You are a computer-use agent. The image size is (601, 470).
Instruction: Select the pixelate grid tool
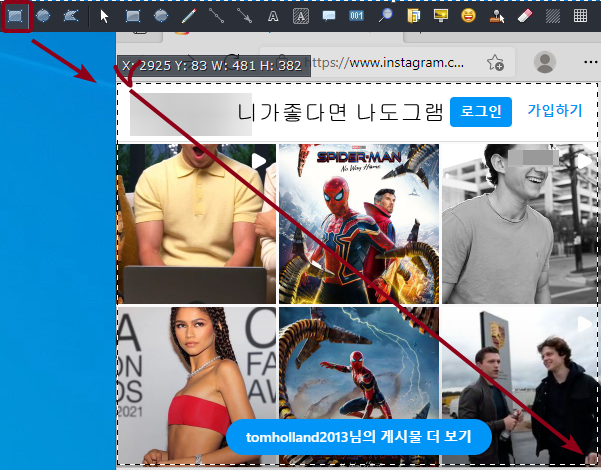coord(580,16)
